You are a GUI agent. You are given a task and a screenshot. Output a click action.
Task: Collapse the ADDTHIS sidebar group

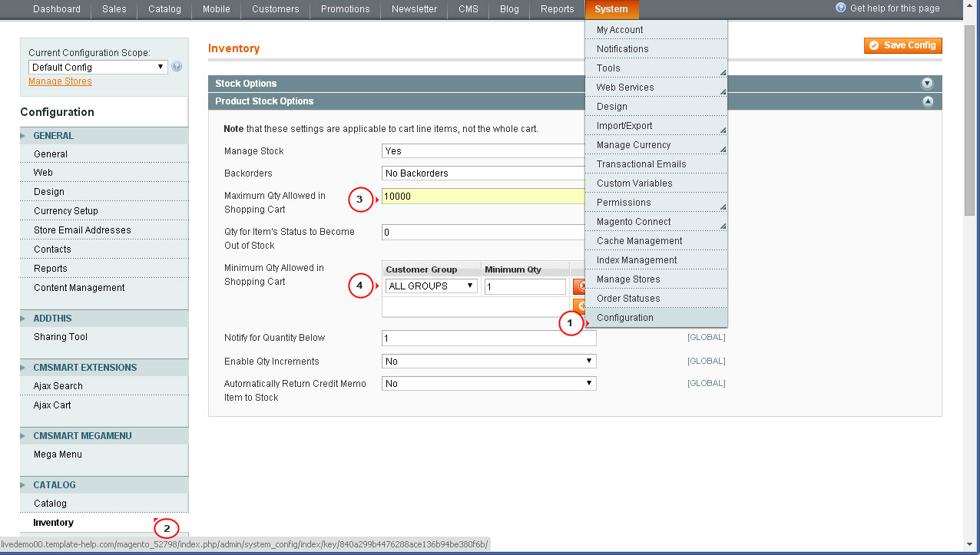click(104, 319)
